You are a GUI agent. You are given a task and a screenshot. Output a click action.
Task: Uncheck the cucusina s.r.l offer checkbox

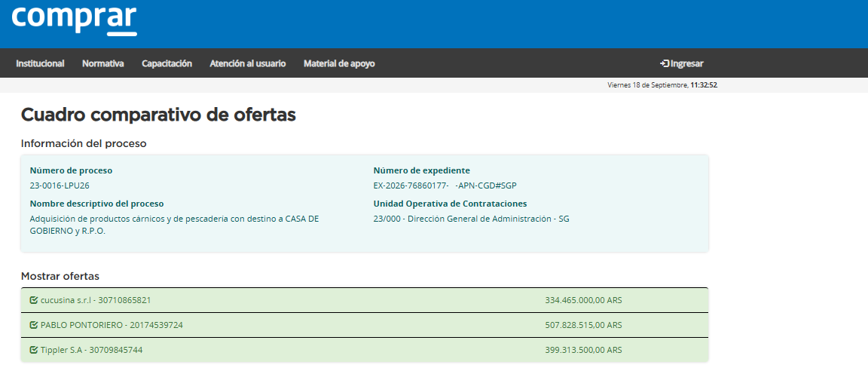(x=34, y=300)
